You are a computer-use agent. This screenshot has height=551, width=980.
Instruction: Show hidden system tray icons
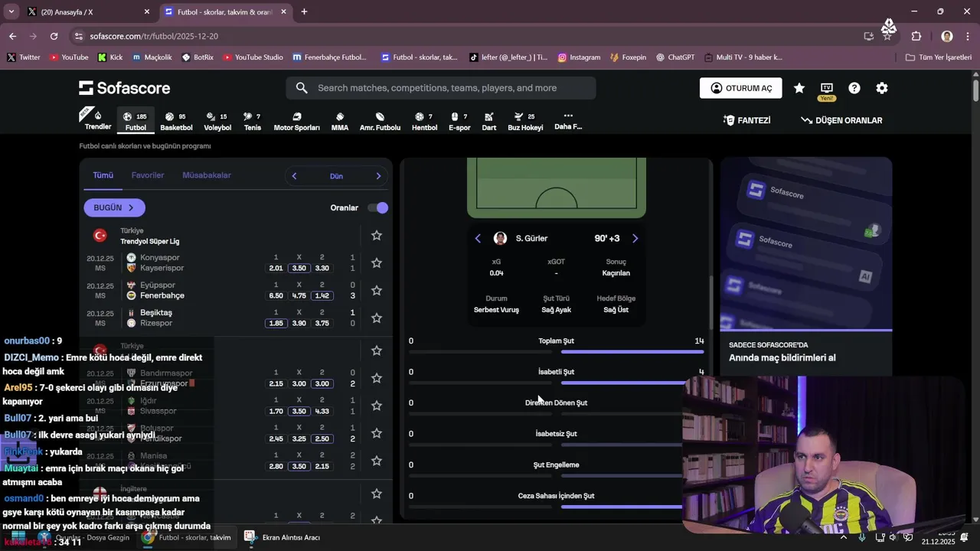[843, 537]
